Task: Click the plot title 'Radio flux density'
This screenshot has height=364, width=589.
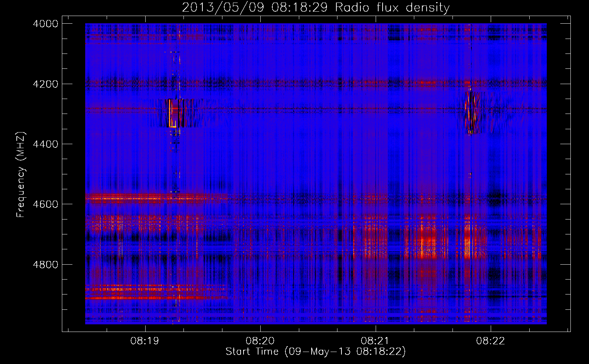Action: point(316,7)
